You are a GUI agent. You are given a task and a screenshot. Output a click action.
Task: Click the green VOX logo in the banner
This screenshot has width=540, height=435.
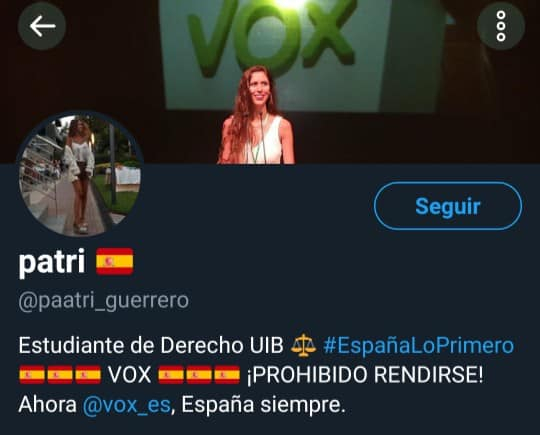coord(272,34)
